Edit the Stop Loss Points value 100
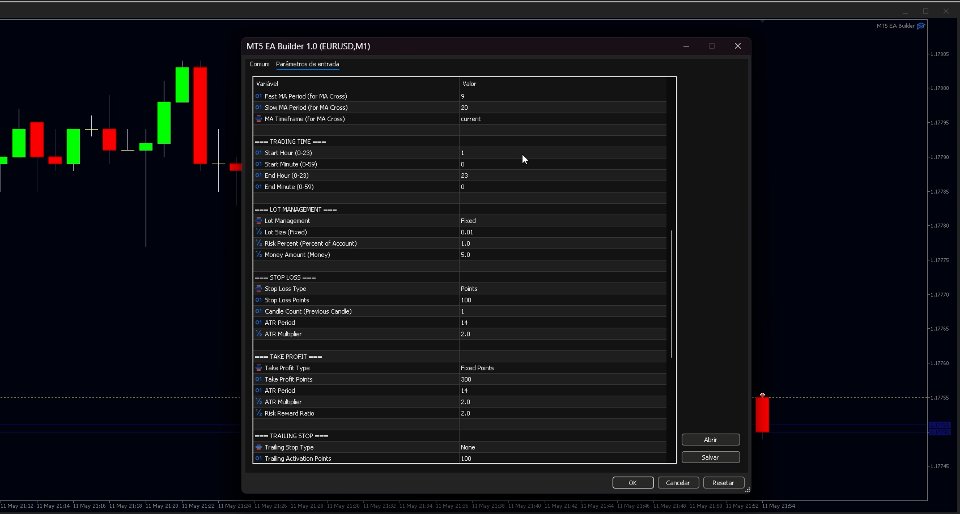Viewport: 960px width, 514px height. click(563, 300)
